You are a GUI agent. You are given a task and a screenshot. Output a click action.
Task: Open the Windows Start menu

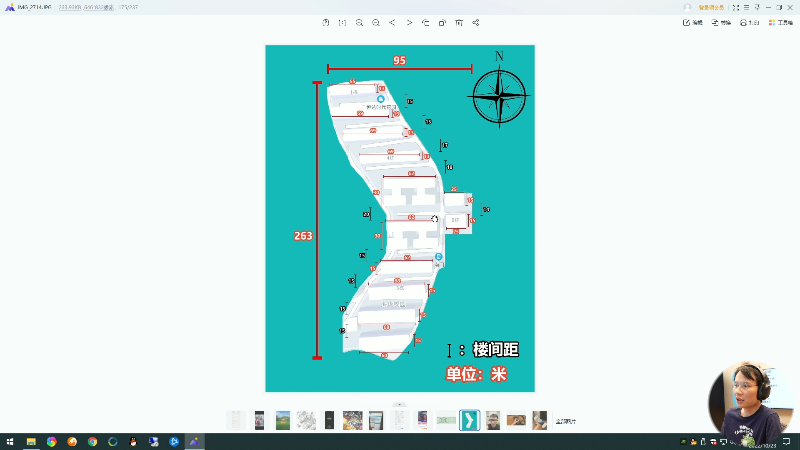10,441
